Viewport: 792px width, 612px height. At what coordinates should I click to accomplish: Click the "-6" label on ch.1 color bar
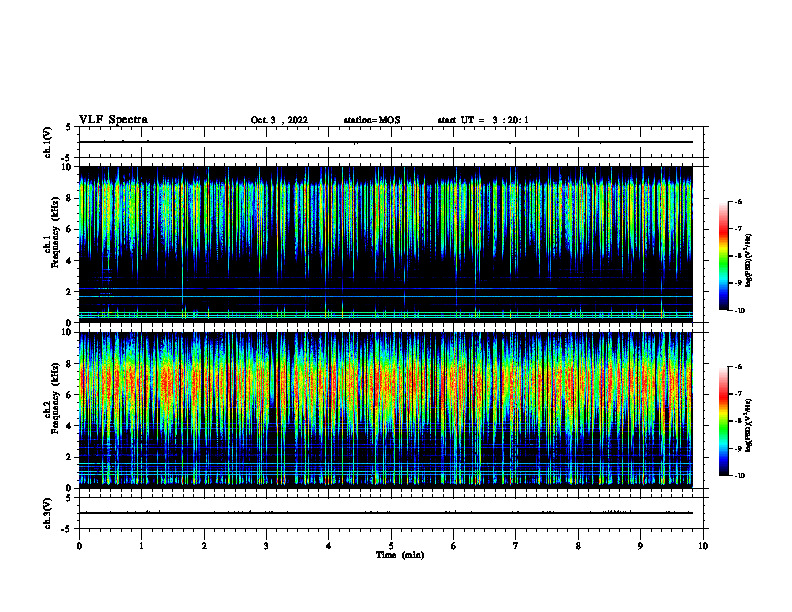[738, 201]
